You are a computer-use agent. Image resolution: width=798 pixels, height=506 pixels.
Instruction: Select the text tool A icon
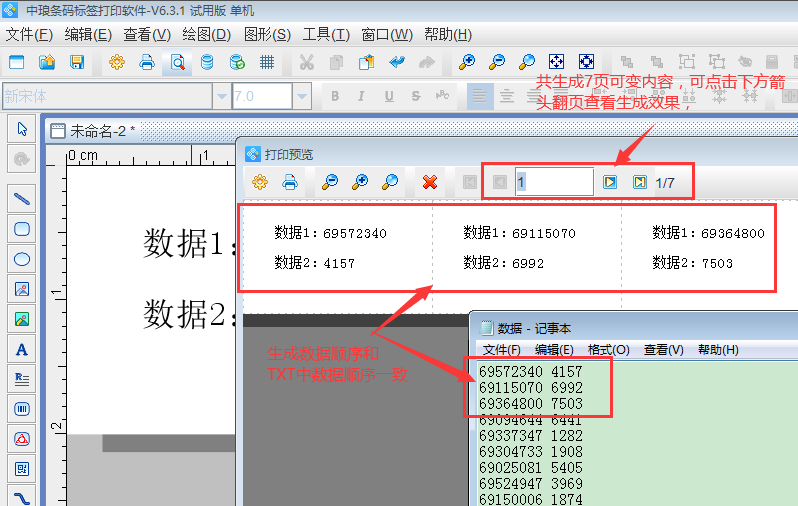click(22, 349)
